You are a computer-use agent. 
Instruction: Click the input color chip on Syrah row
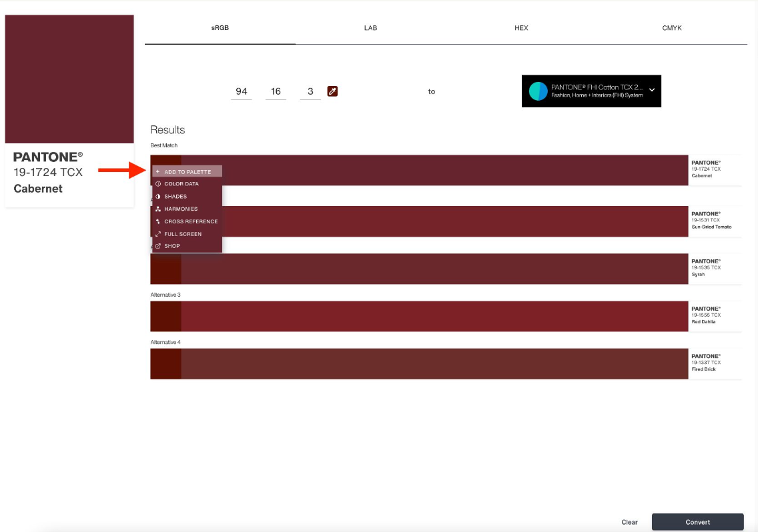coord(165,269)
